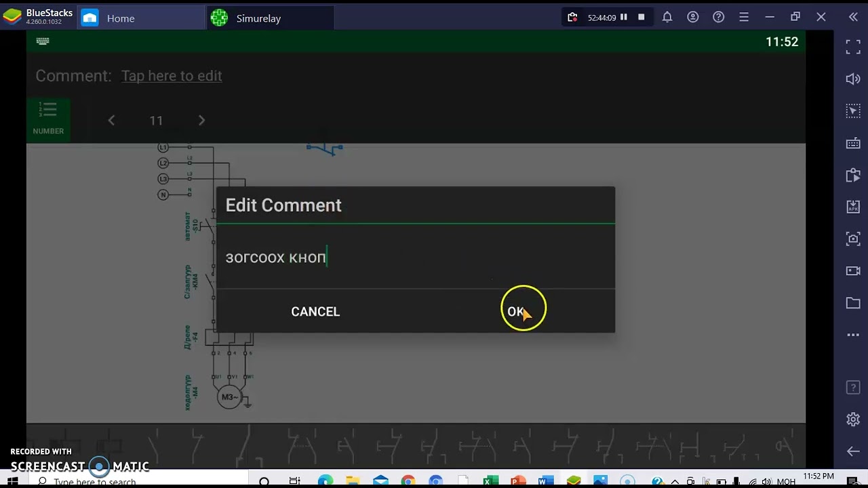Start video recording from sidebar icon
The width and height of the screenshot is (868, 488).
(853, 270)
